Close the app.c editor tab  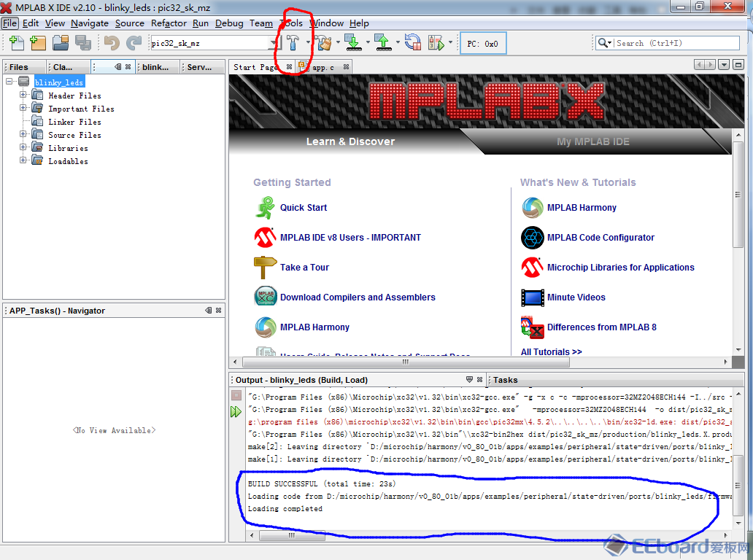[x=346, y=67]
